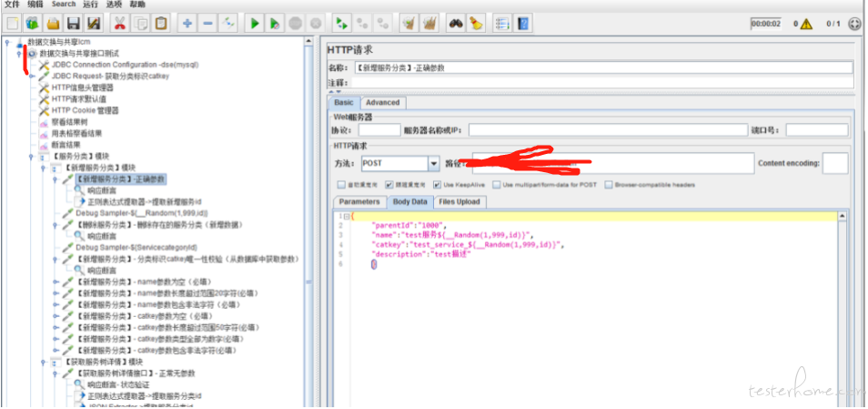This screenshot has height=409, width=868.
Task: Expand the name参数为空（必填） request node
Action: (56, 281)
